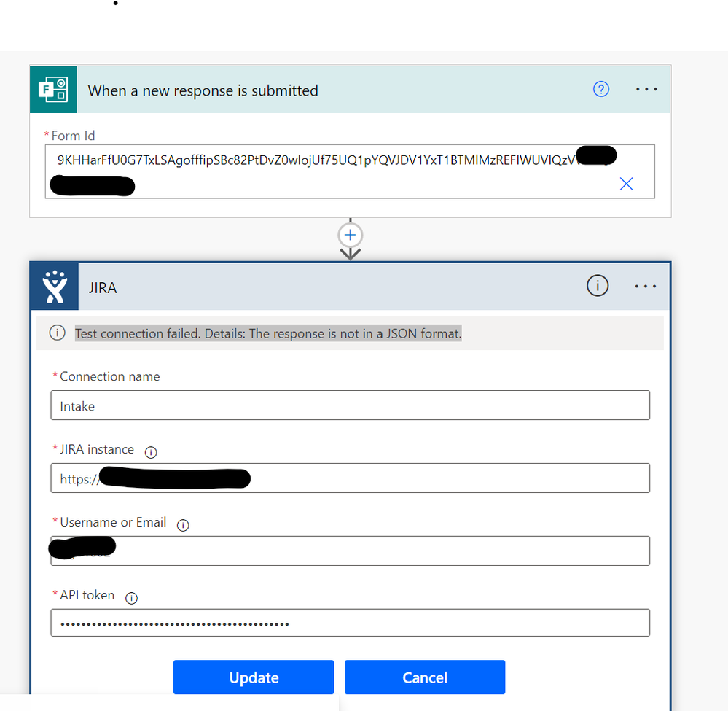Open the Forms trigger more options menu

tap(646, 89)
